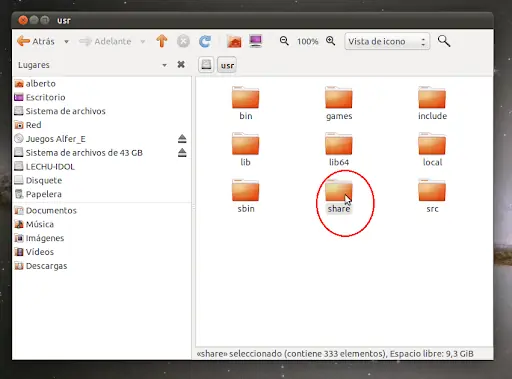Select the local folder
This screenshot has width=512, height=379.
click(432, 149)
